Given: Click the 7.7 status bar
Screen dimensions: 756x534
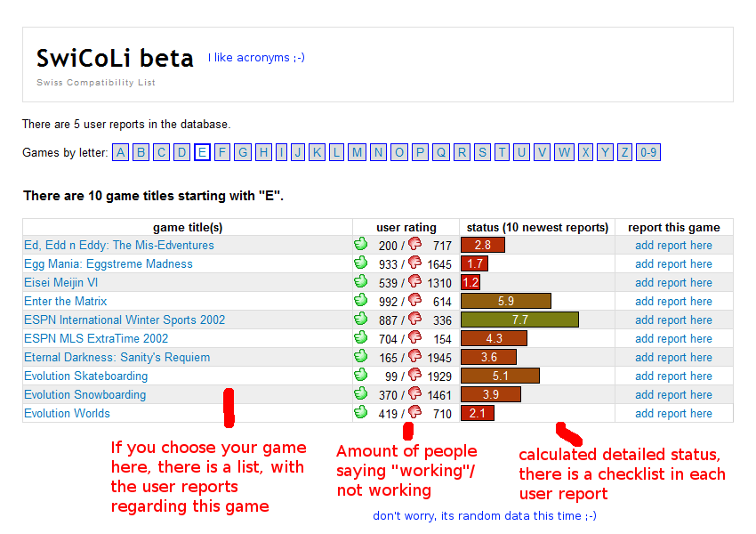Looking at the screenshot, I should pyautogui.click(x=519, y=320).
